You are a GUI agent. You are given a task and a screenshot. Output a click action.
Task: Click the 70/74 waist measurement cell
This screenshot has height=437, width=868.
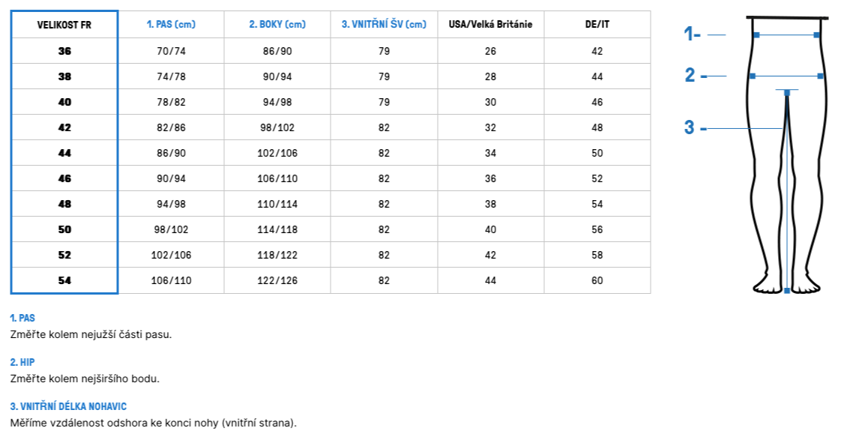tap(171, 52)
